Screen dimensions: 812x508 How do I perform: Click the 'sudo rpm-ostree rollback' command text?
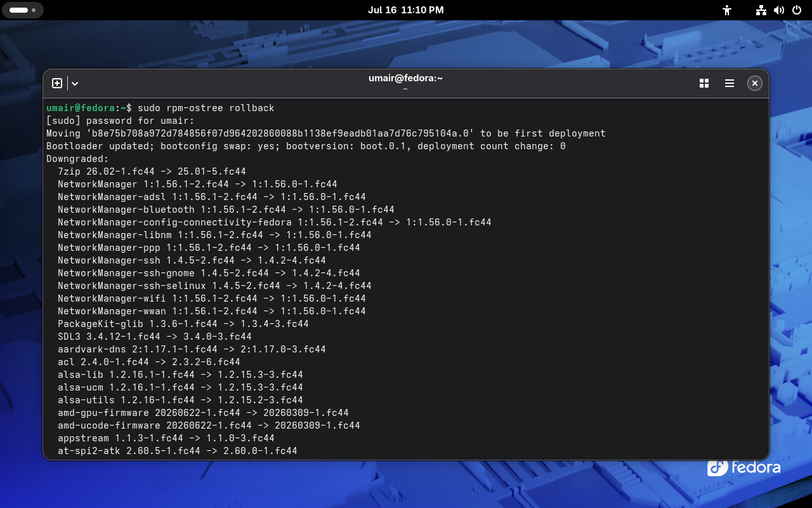[206, 108]
